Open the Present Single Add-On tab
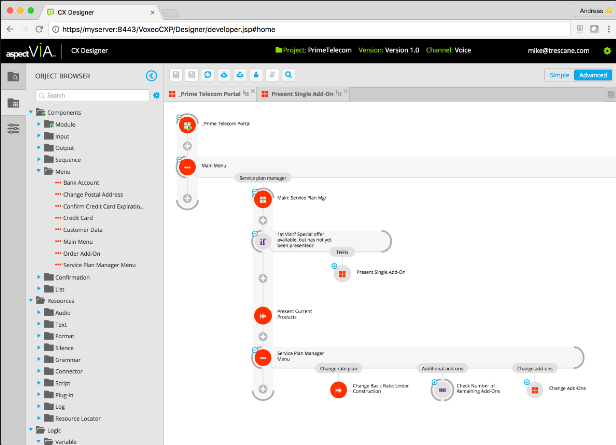The width and height of the screenshot is (616, 445). (303, 94)
